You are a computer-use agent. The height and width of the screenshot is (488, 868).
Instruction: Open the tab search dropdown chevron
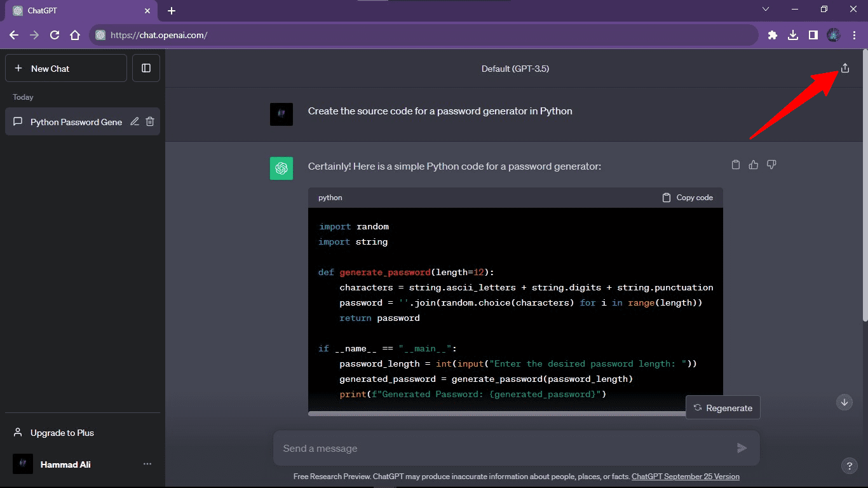[x=766, y=10]
